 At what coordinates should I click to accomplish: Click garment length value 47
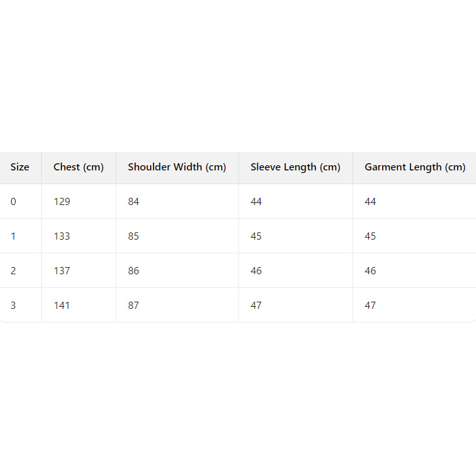[x=370, y=306]
